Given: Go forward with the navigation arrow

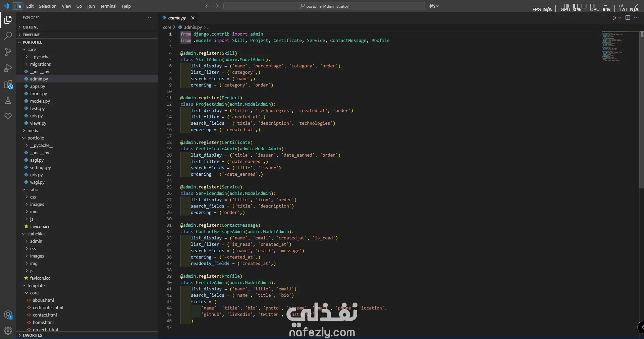Looking at the screenshot, I should click(216, 6).
